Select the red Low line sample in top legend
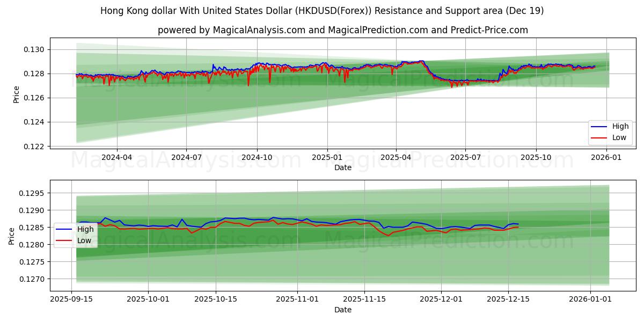 coord(603,137)
